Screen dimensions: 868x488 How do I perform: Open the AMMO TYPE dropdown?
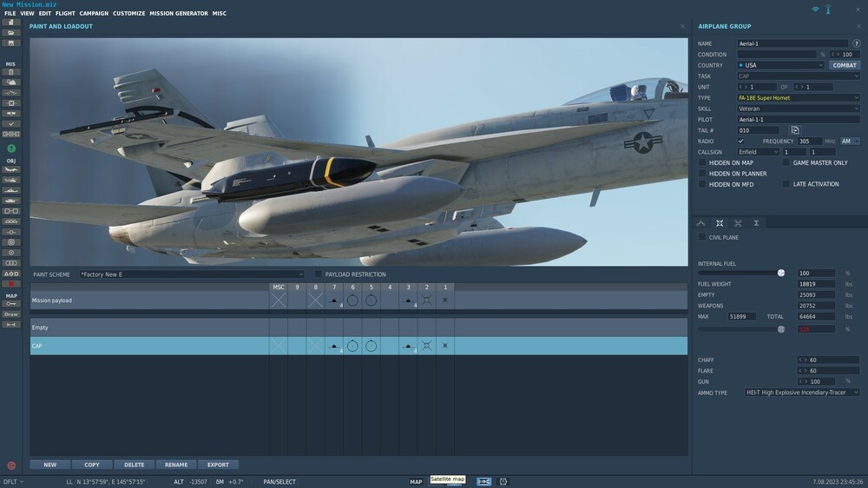tap(802, 392)
